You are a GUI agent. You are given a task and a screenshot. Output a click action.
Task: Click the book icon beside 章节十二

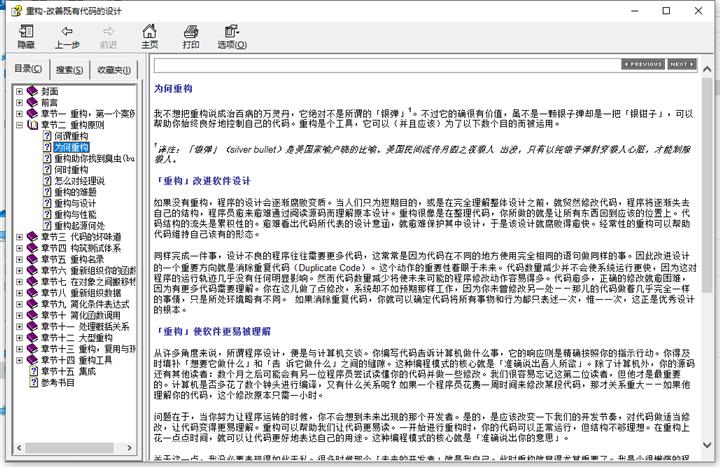[x=32, y=338]
